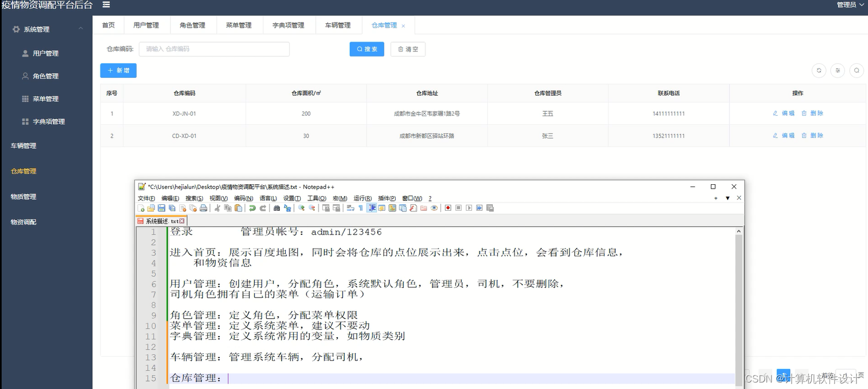Open the 搜索(S) menu in Notepad++
This screenshot has width=868, height=389.
(x=194, y=198)
